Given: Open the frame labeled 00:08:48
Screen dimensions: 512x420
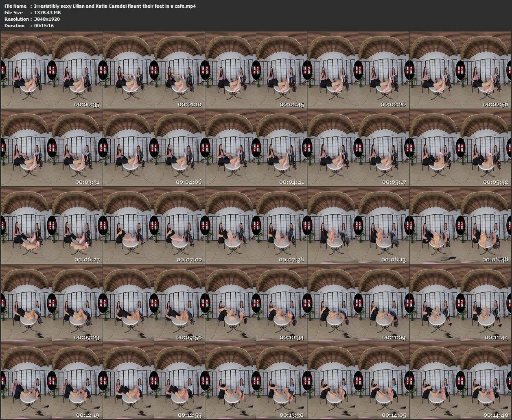Looking at the screenshot, I should click(460, 226).
